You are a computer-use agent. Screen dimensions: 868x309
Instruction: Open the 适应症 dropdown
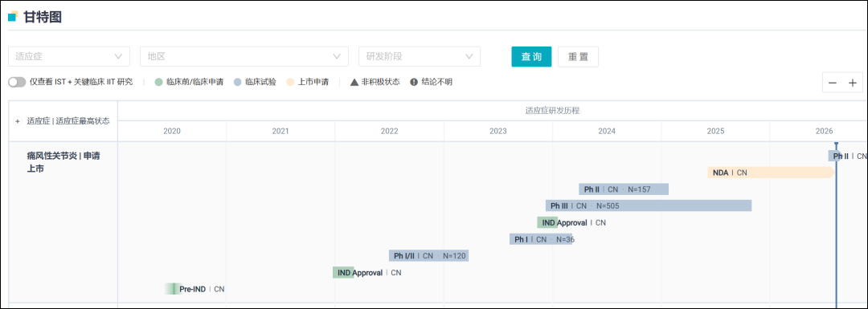(69, 56)
